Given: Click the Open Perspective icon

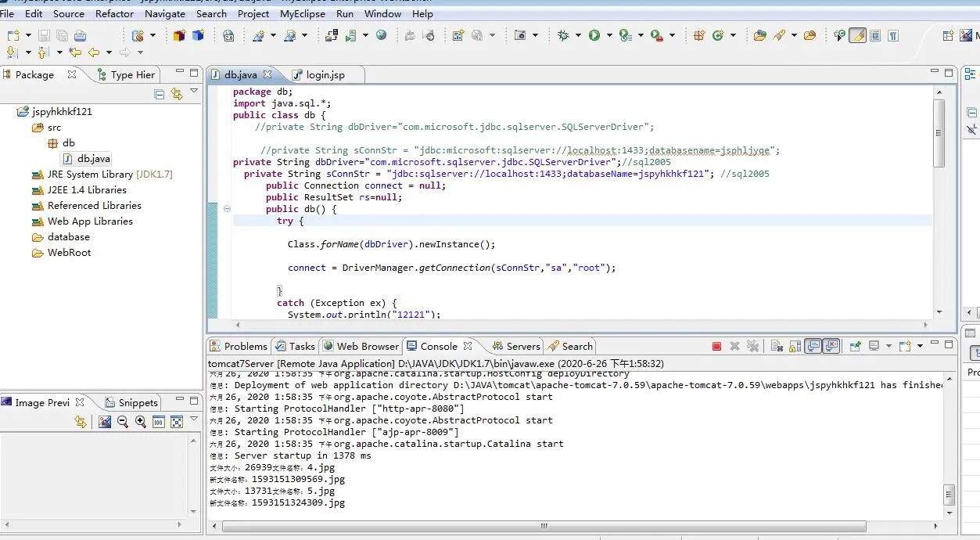Looking at the screenshot, I should point(948,35).
